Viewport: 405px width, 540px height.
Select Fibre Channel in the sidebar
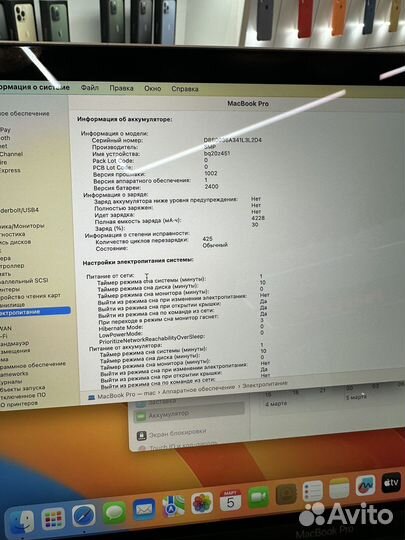(11, 154)
